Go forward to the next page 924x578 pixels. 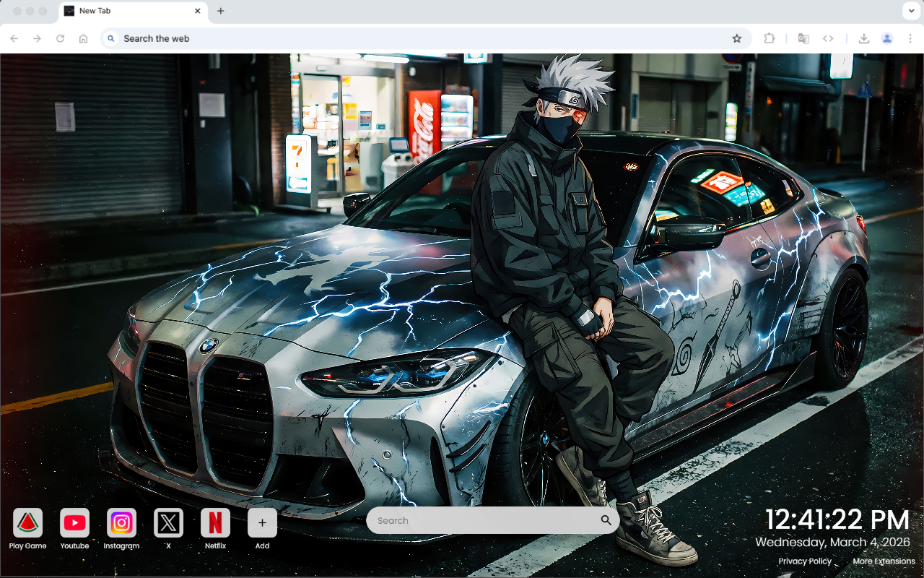pyautogui.click(x=38, y=38)
